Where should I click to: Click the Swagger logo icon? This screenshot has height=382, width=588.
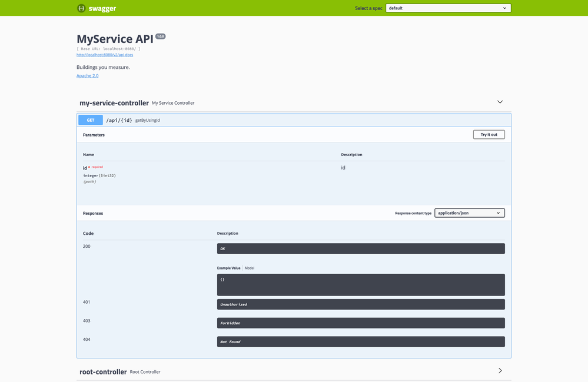tap(81, 8)
